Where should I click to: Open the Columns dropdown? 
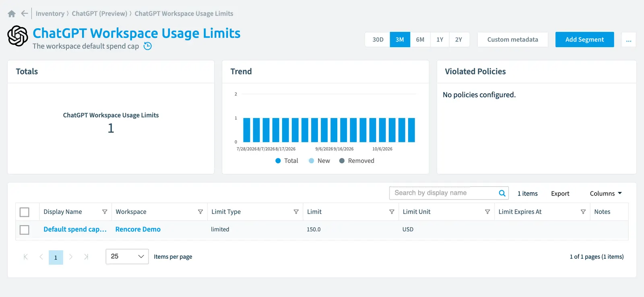[x=606, y=193]
